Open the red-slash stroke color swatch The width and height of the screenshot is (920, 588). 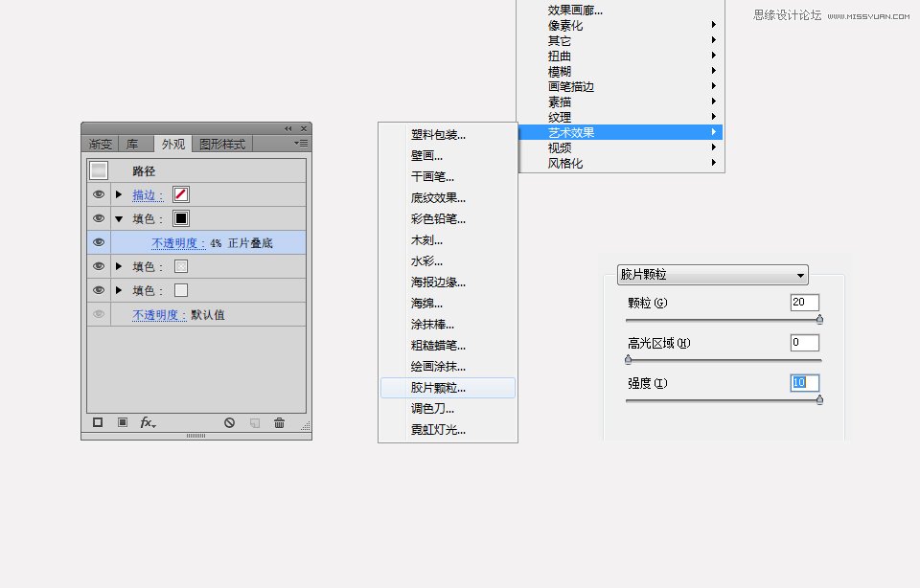[181, 194]
